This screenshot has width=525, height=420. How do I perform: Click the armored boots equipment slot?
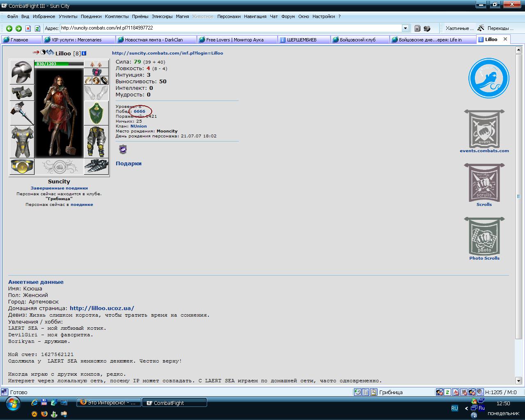(96, 167)
